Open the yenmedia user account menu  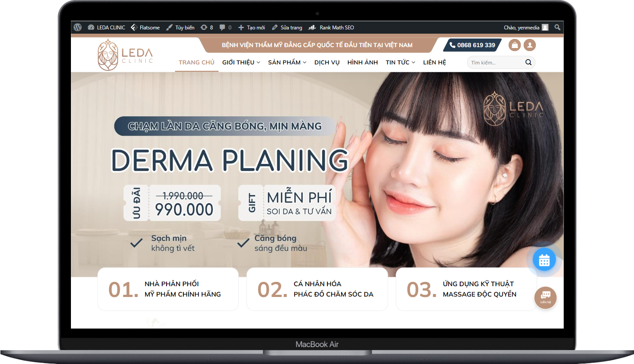[526, 27]
